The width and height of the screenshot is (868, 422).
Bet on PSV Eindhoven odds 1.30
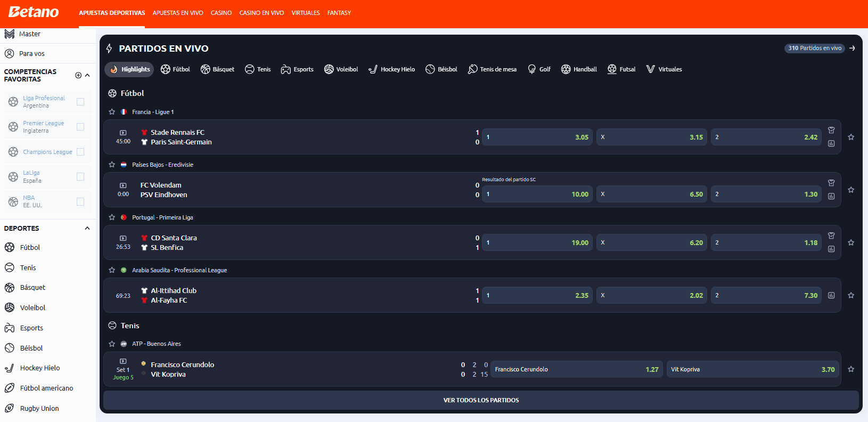coord(766,194)
